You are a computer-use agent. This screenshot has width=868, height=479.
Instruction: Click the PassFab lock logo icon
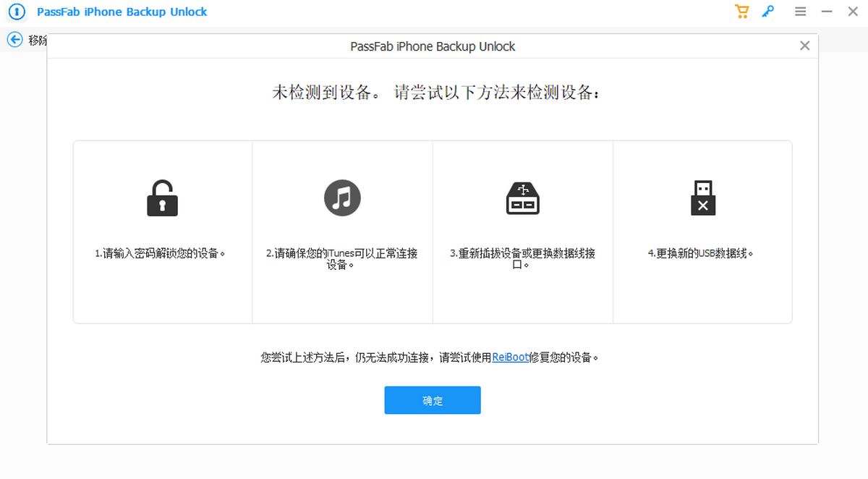pyautogui.click(x=15, y=12)
